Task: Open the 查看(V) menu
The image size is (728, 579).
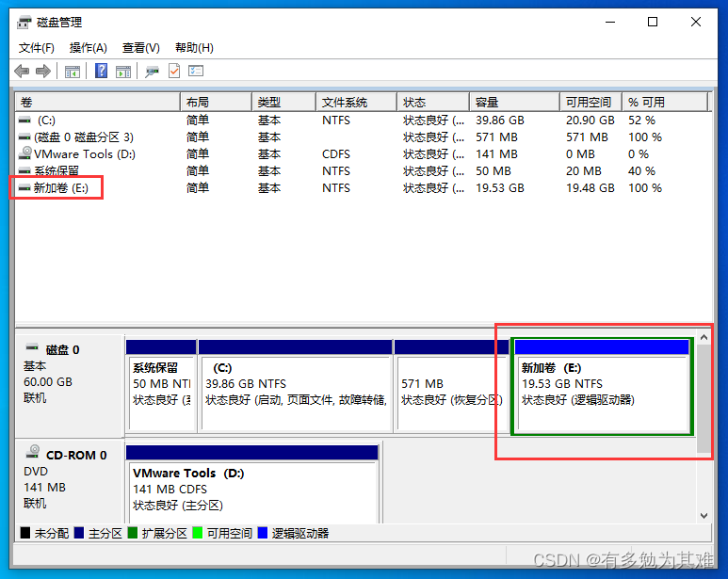Action: click(x=140, y=48)
